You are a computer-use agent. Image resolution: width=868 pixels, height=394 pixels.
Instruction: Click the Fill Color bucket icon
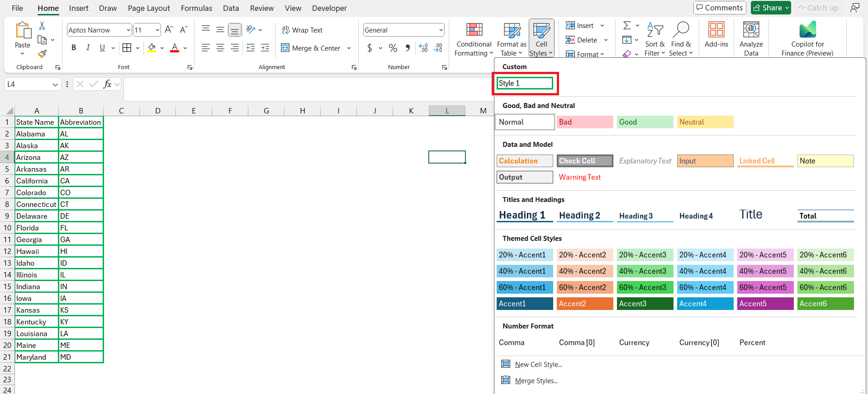click(152, 47)
